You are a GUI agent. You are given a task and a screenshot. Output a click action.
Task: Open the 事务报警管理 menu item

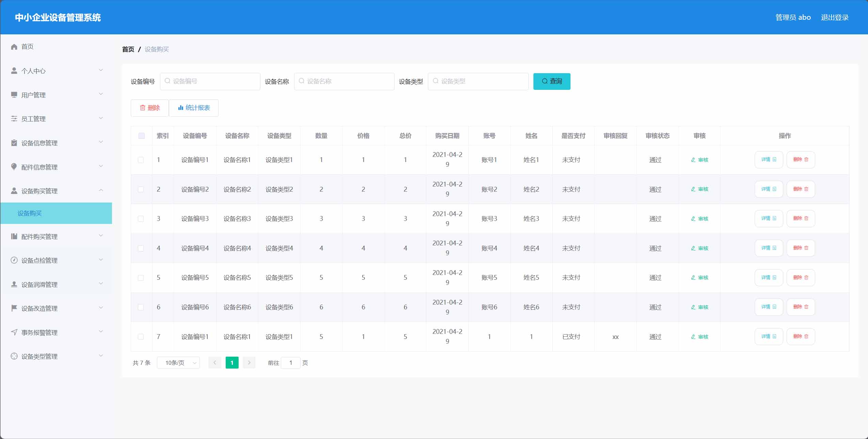56,332
